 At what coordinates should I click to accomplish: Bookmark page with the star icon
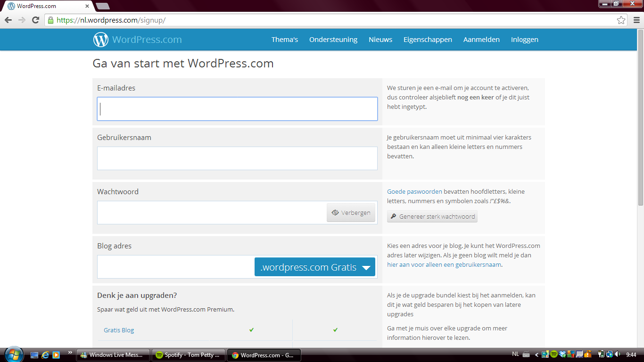tap(621, 20)
